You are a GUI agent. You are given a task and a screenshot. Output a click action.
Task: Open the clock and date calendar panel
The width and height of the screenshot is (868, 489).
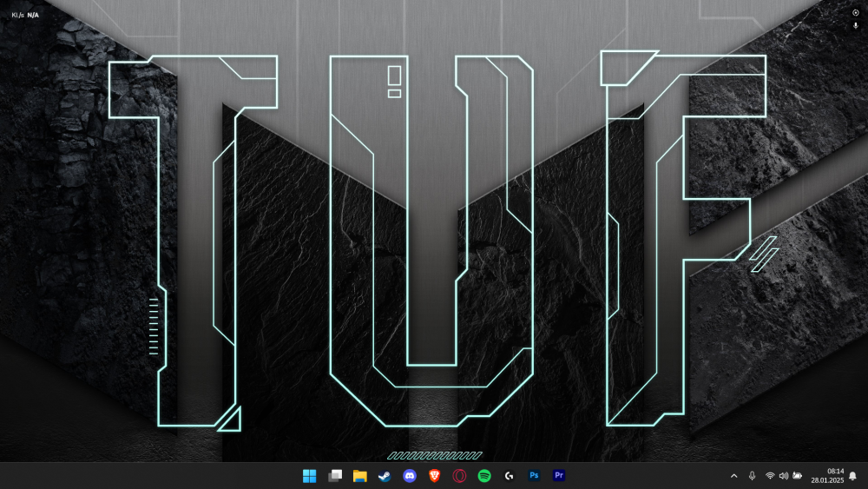827,476
